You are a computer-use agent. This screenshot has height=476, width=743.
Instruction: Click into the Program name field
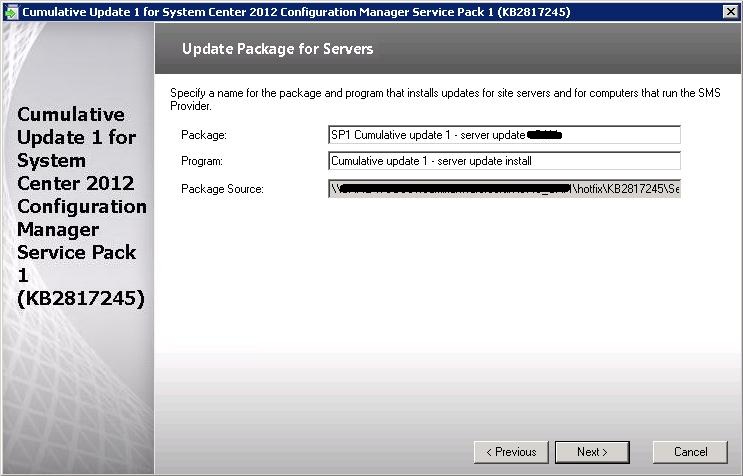pos(503,161)
